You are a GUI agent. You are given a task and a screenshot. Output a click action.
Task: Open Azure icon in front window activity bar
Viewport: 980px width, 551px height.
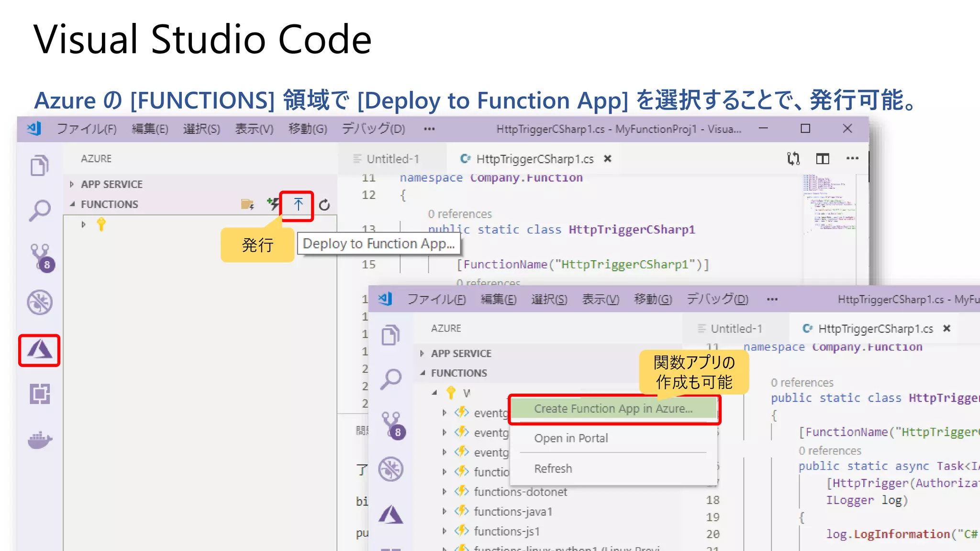tap(391, 515)
